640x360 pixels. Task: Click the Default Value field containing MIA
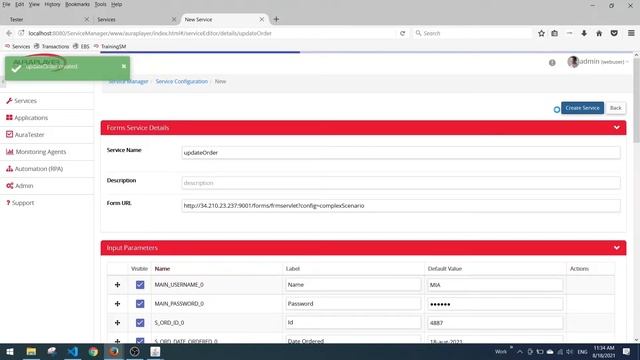tap(495, 284)
